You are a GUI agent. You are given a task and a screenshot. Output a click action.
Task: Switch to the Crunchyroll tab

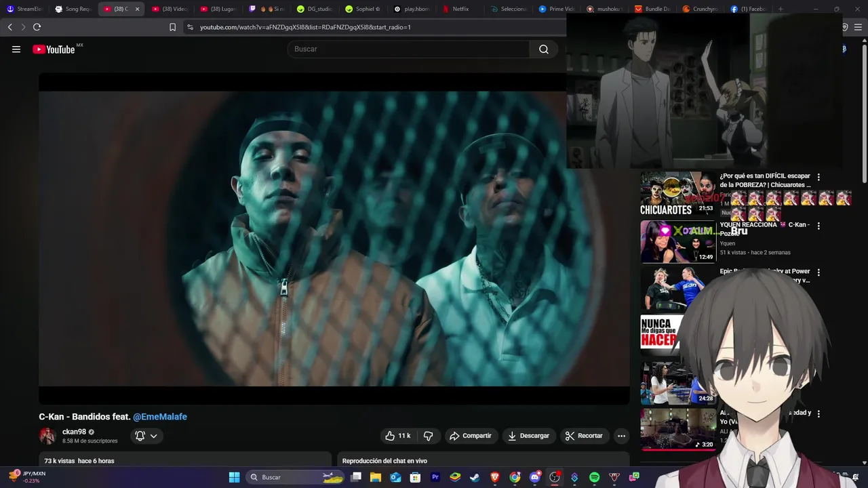(x=701, y=9)
